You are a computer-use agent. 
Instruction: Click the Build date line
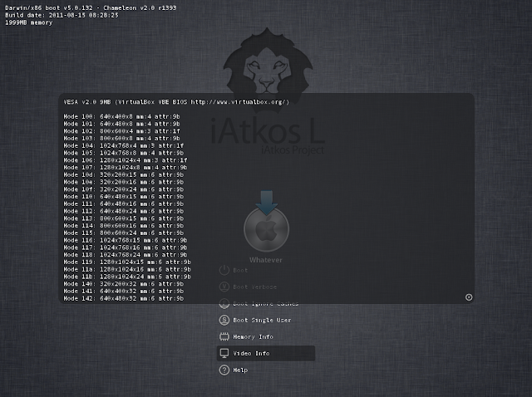point(62,15)
